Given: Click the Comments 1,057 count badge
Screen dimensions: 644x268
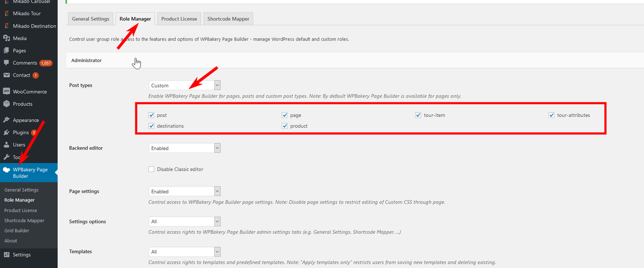Looking at the screenshot, I should point(46,63).
